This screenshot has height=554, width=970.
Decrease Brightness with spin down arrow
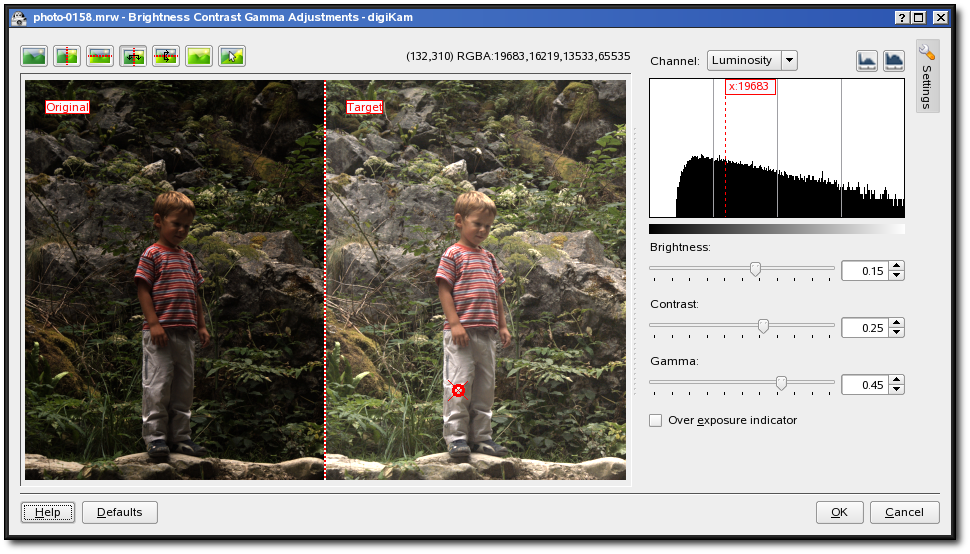[x=897, y=276]
